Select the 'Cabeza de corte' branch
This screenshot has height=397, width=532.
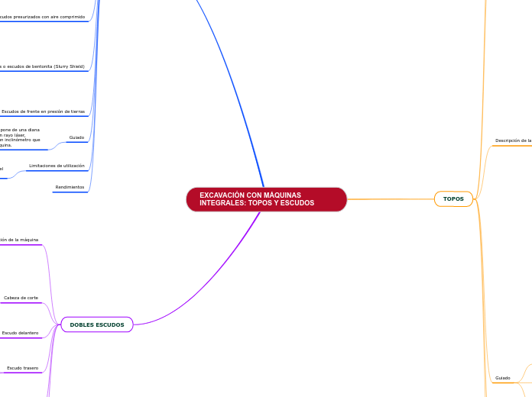(x=21, y=298)
